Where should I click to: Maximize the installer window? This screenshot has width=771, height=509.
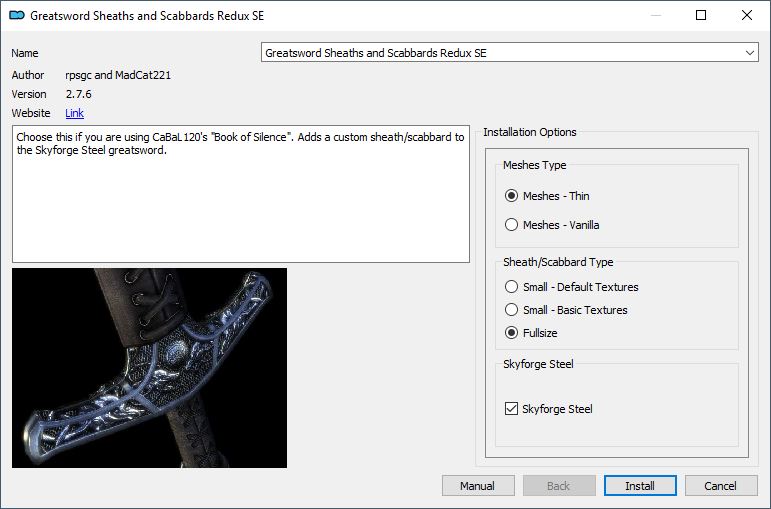[x=701, y=15]
